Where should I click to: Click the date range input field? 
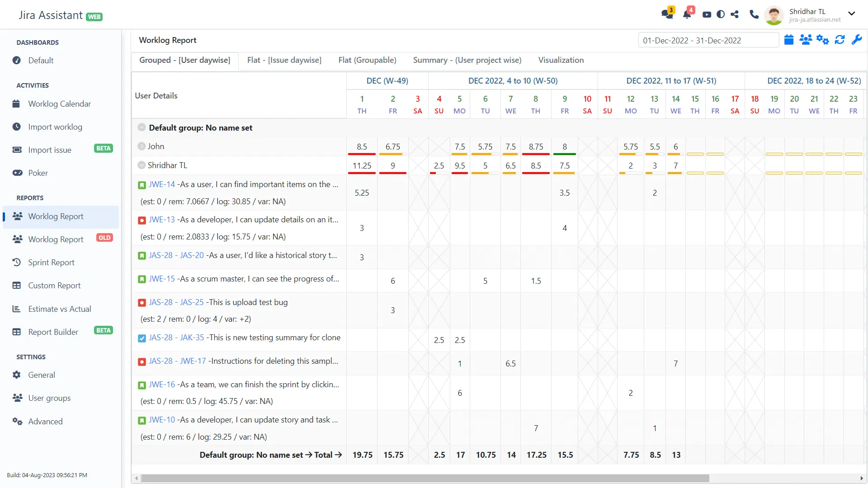click(708, 40)
